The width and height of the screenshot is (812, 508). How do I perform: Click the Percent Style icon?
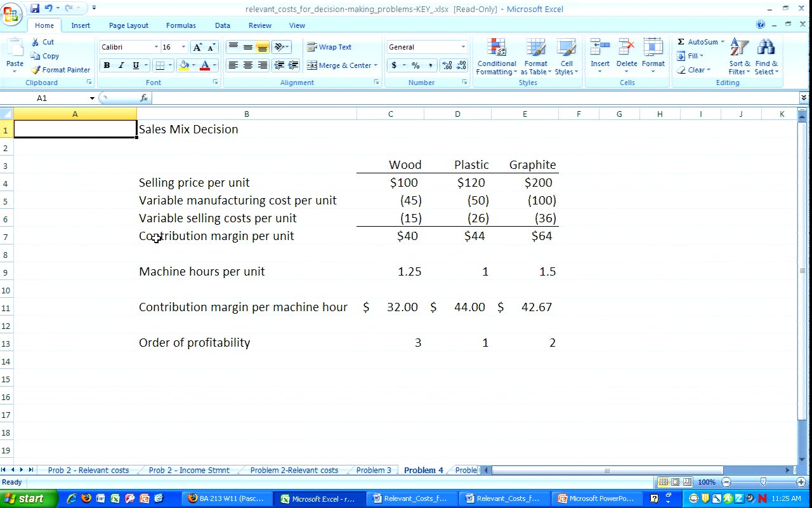click(416, 65)
